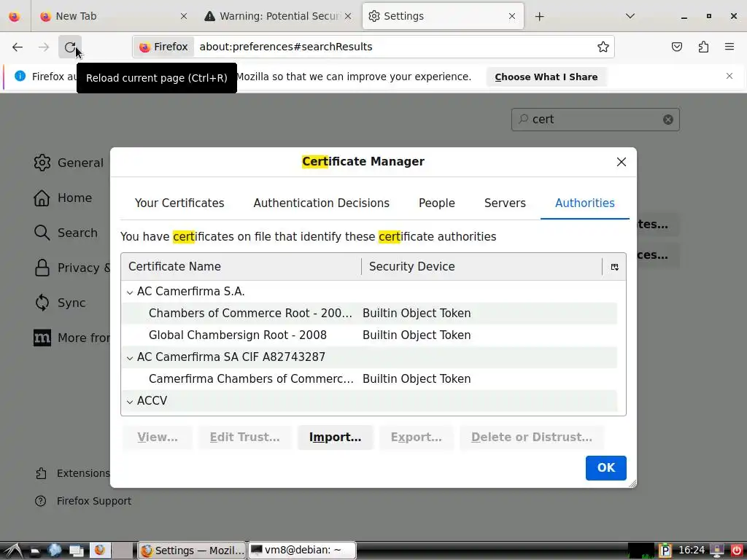Image resolution: width=747 pixels, height=560 pixels.
Task: List all tabs using the chevron
Action: (630, 16)
